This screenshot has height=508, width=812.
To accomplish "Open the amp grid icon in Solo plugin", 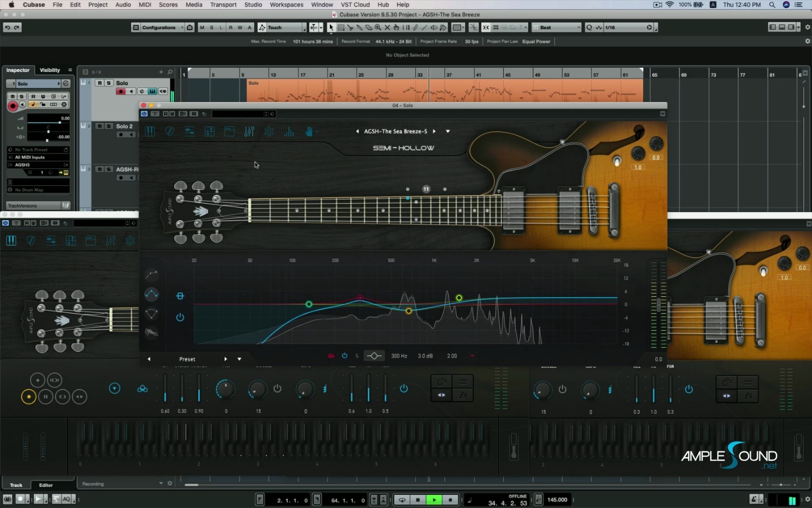I will 210,132.
